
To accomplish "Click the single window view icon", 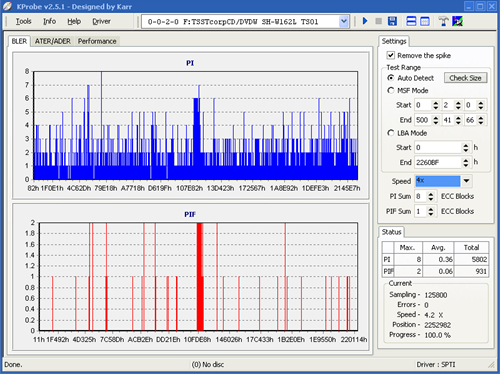I will (425, 21).
